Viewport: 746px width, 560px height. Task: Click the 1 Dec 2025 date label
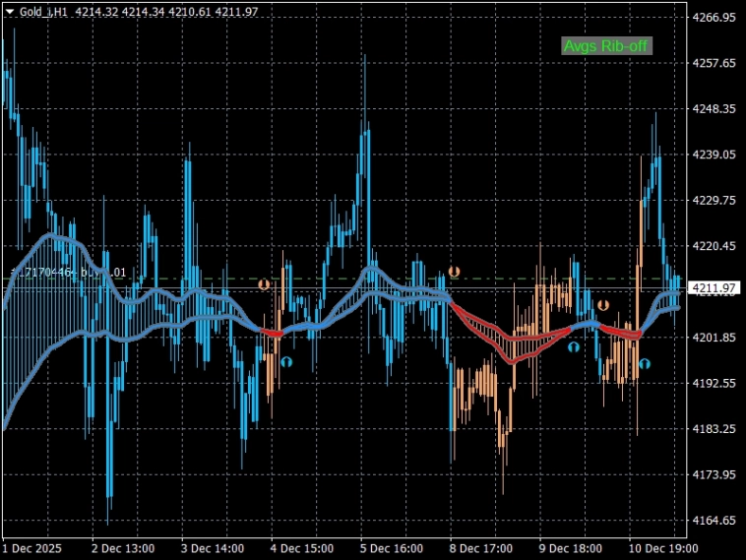click(x=31, y=547)
